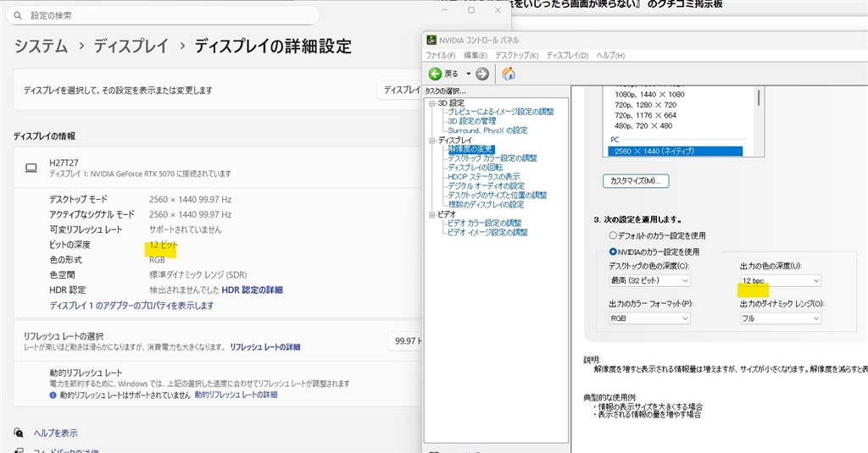Select 3D 設定の管理 tree item

click(x=471, y=120)
